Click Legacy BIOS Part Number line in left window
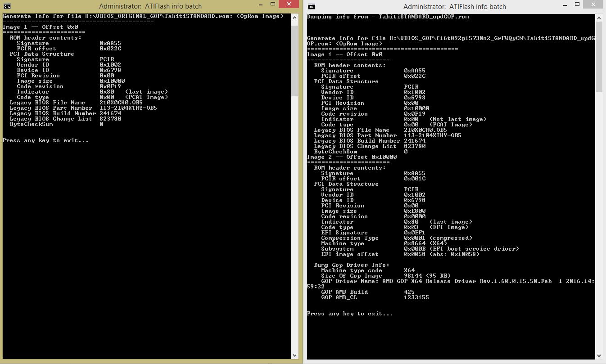606x364 pixels. (83, 108)
